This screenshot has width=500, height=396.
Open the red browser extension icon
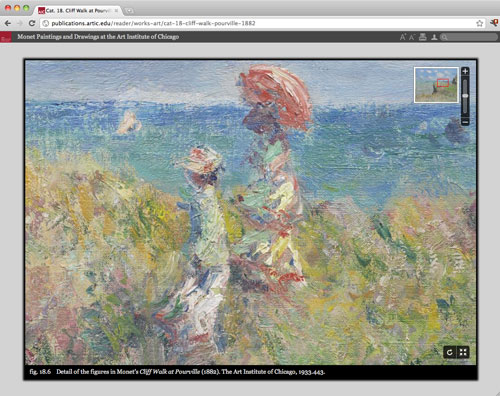pos(495,23)
